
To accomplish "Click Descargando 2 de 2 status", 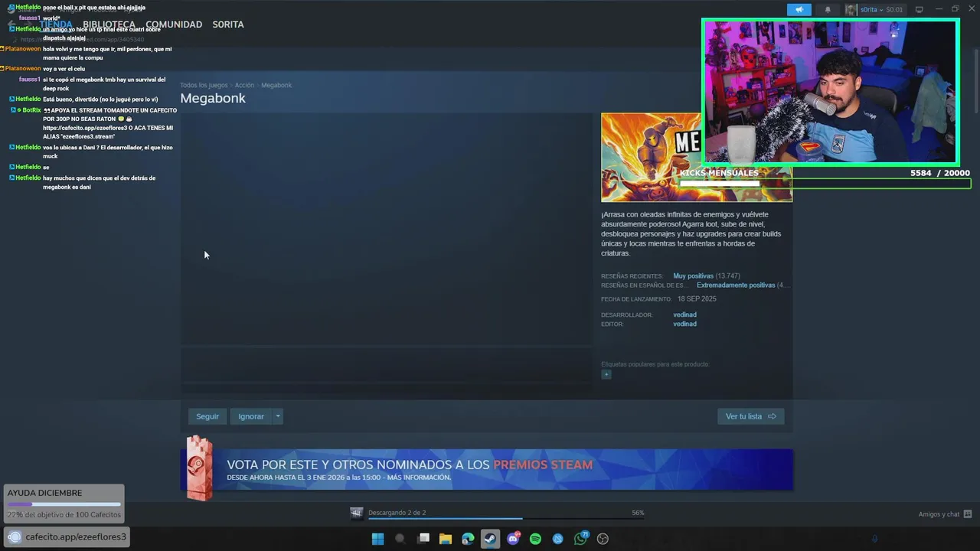I will (x=397, y=513).
